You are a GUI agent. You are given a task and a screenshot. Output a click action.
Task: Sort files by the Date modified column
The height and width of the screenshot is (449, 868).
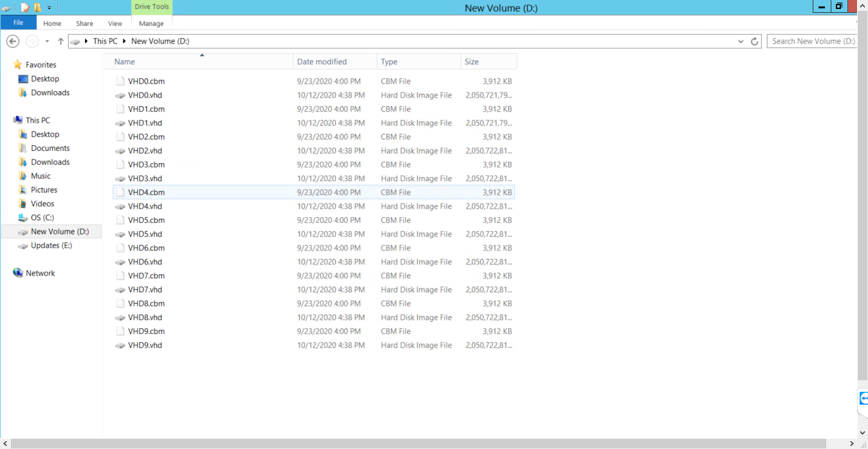pyautogui.click(x=321, y=62)
